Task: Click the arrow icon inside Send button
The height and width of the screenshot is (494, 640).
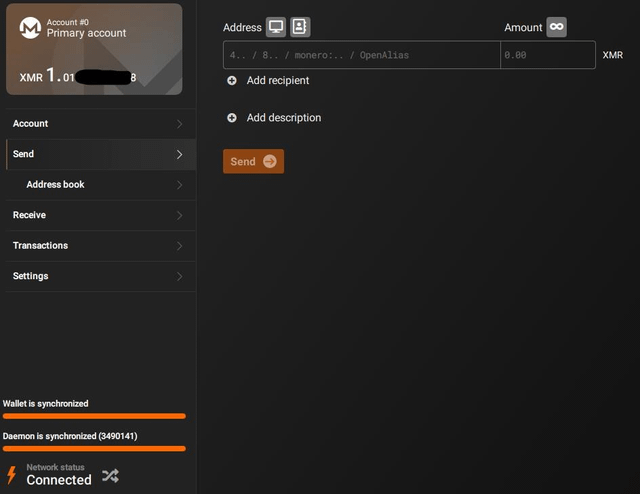Action: click(270, 161)
